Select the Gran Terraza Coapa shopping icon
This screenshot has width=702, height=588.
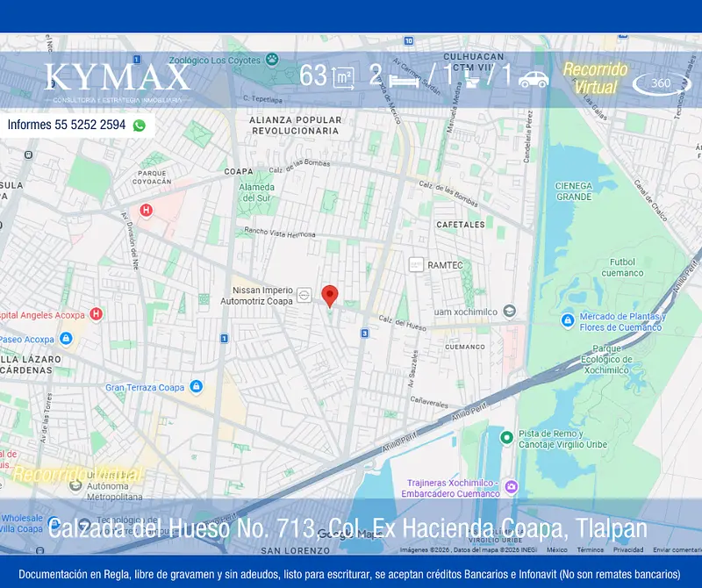pos(196,386)
